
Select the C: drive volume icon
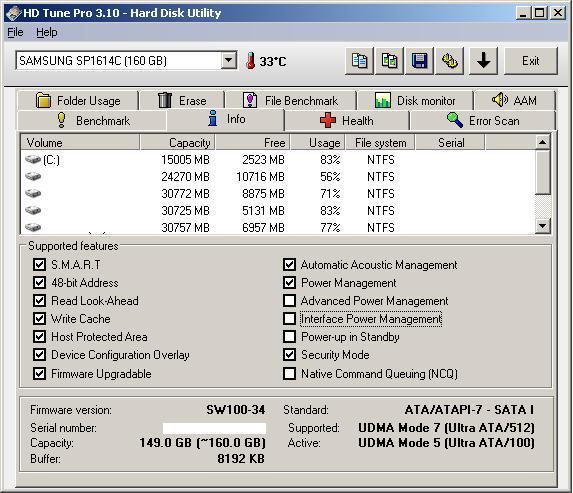(x=33, y=160)
